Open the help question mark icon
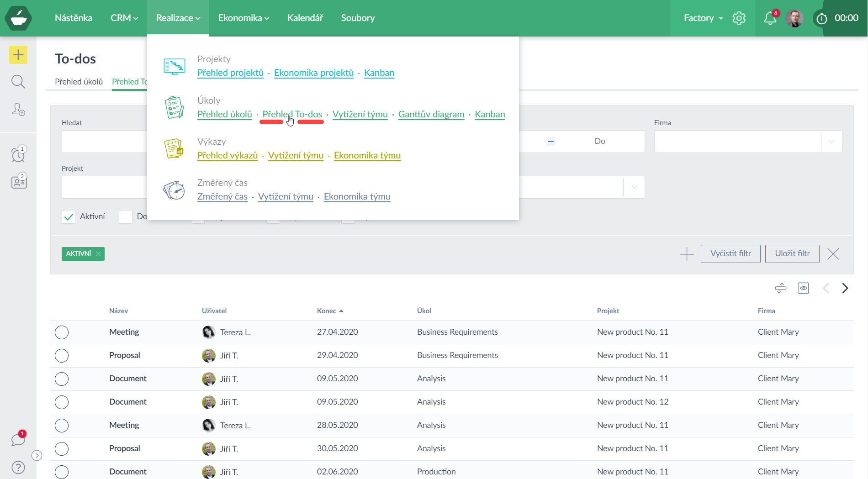868x479 pixels. point(18,467)
